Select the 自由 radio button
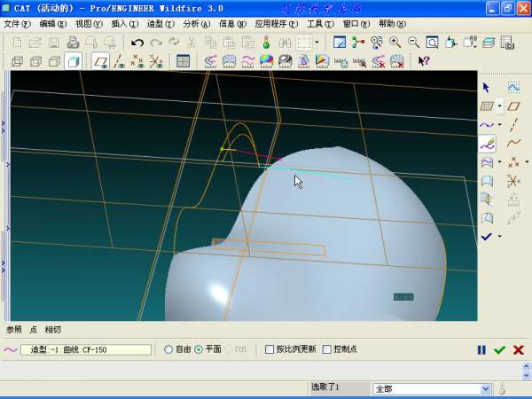 coord(169,350)
